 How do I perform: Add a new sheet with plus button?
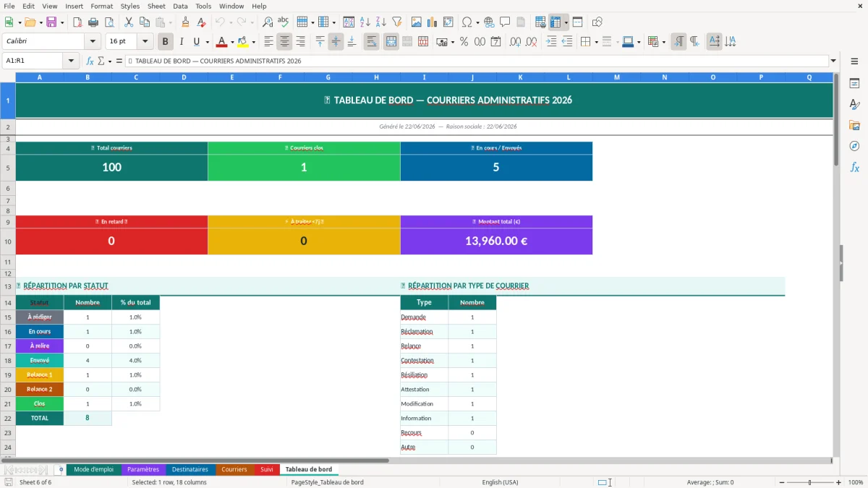pyautogui.click(x=61, y=469)
